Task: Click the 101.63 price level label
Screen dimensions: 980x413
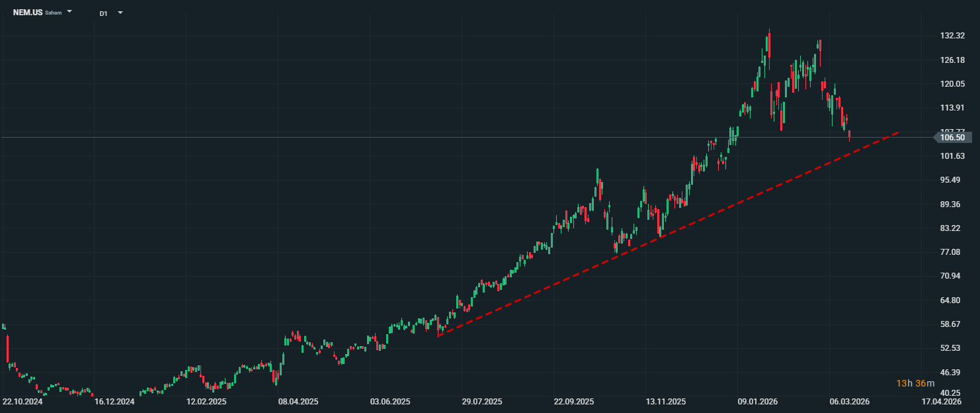Action: pyautogui.click(x=952, y=156)
